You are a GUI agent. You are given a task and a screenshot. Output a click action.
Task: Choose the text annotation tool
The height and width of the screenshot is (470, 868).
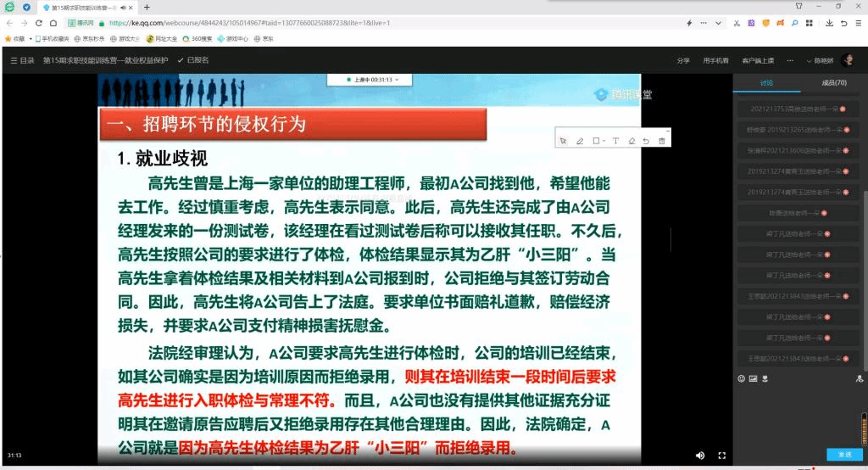[615, 141]
